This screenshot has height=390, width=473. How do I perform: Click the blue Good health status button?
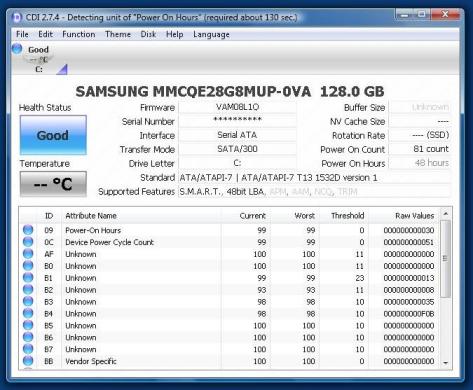tap(53, 135)
